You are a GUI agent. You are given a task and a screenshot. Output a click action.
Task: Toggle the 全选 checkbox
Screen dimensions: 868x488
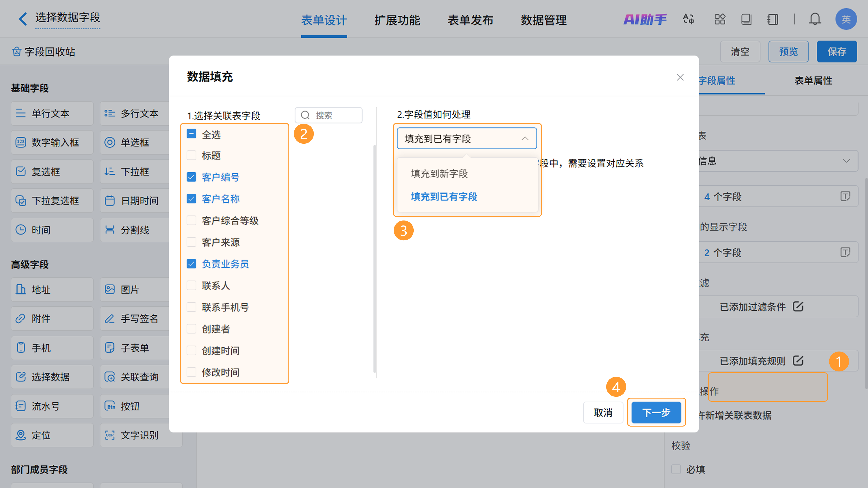tap(191, 134)
